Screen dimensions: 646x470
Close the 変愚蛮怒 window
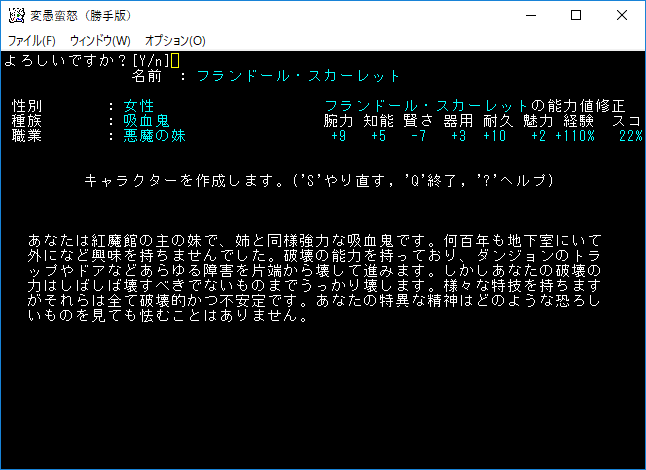(x=621, y=16)
